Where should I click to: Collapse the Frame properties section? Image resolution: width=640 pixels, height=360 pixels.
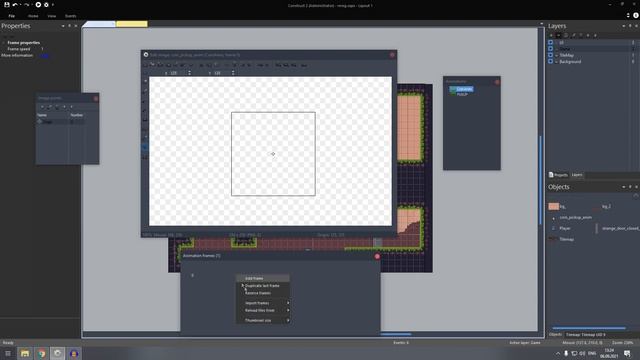point(4,43)
